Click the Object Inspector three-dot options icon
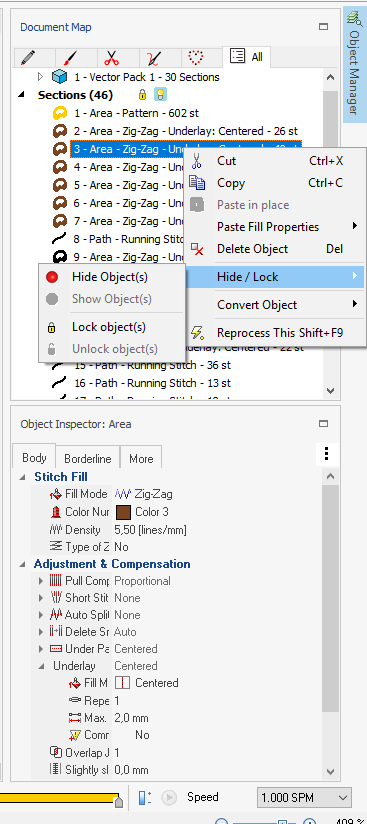Screen dimensions: 367x824 (327, 453)
